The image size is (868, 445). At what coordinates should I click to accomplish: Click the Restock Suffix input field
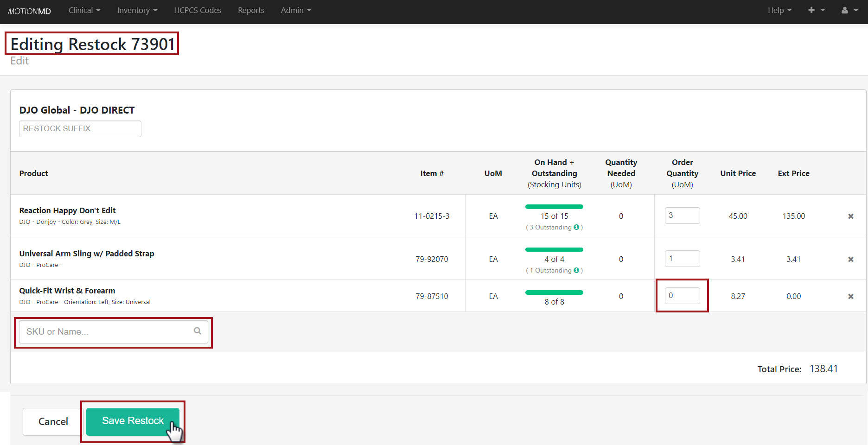[x=80, y=129]
